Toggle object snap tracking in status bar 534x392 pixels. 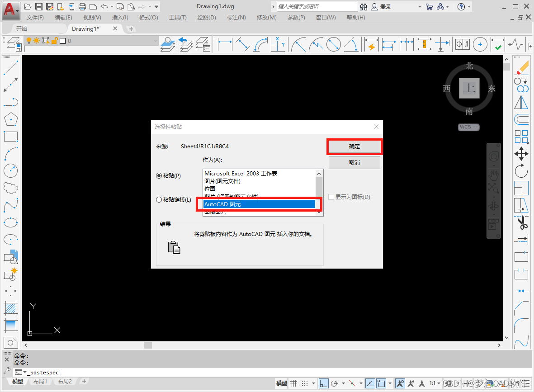(370, 383)
